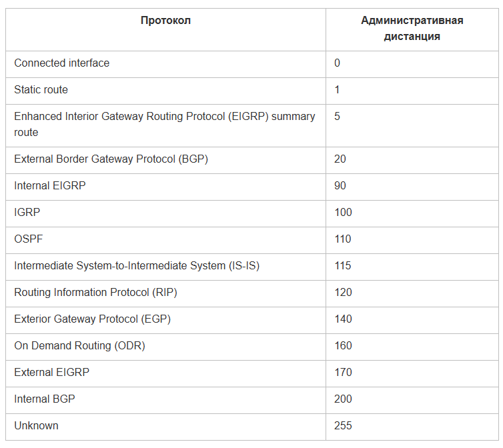This screenshot has width=503, height=448.
Task: Click Routing Information Protocol (RIP) cell
Action: pyautogui.click(x=95, y=293)
